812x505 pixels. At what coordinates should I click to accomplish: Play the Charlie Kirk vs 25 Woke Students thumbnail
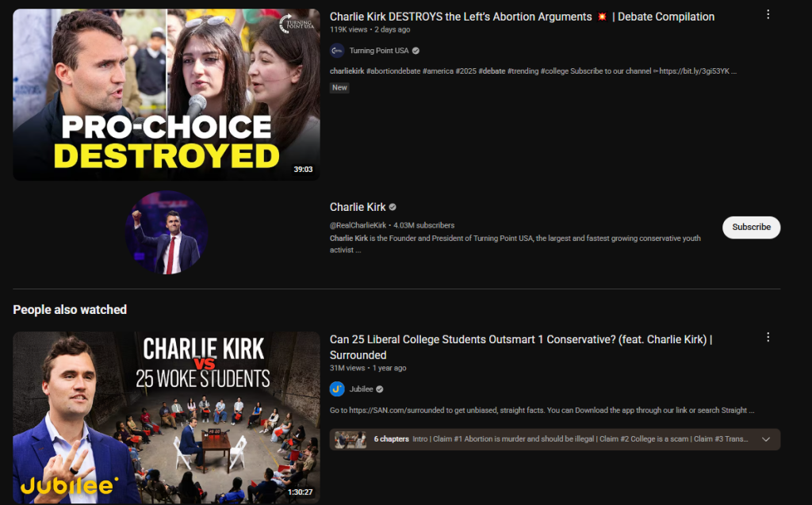click(167, 418)
